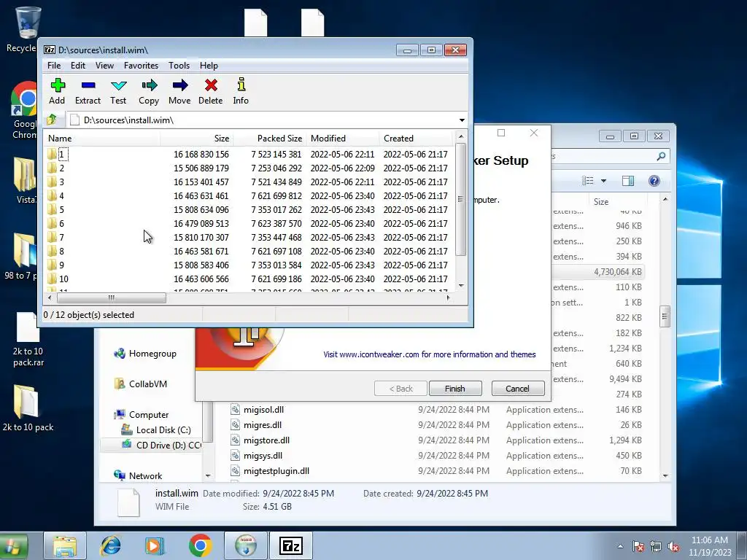
Task: Sort 7-Zip list by Modified column
Action: [342, 139]
